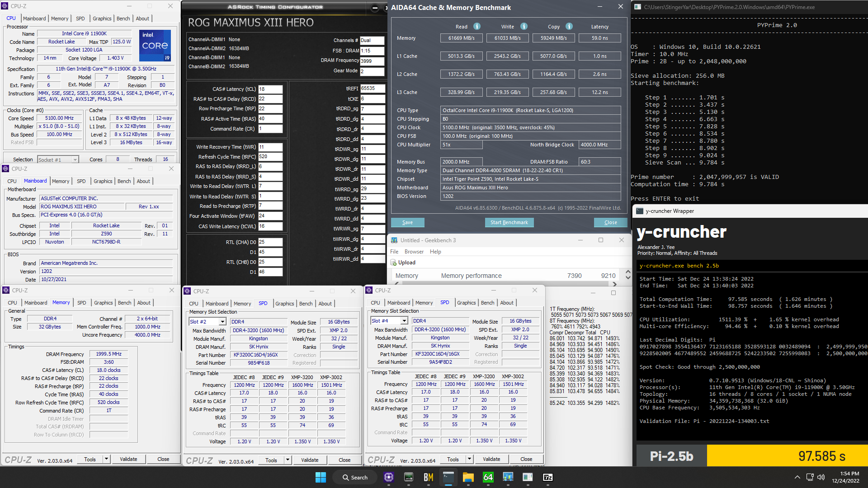Switch to About tab in the Slot #4 CPU-Z window

click(x=507, y=303)
